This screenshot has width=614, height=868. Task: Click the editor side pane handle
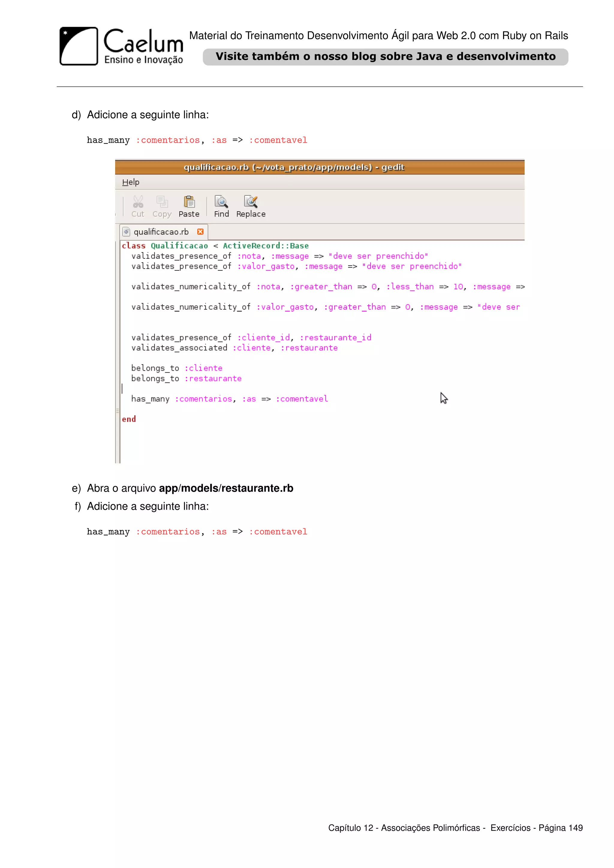click(117, 411)
